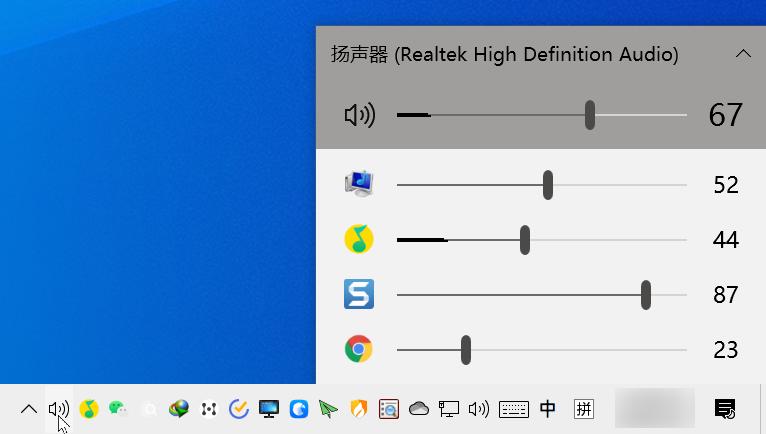The image size is (766, 434).
Task: Click the volume value 44
Action: pos(726,240)
